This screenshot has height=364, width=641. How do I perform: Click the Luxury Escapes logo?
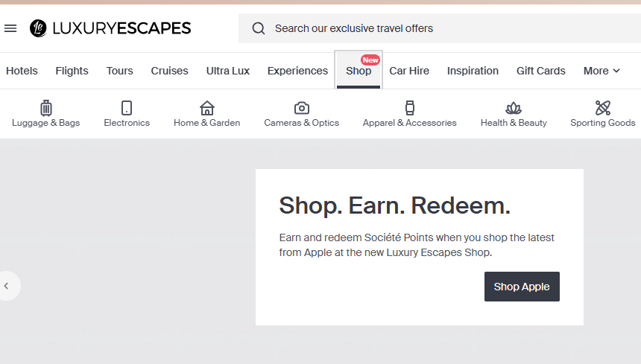(110, 28)
